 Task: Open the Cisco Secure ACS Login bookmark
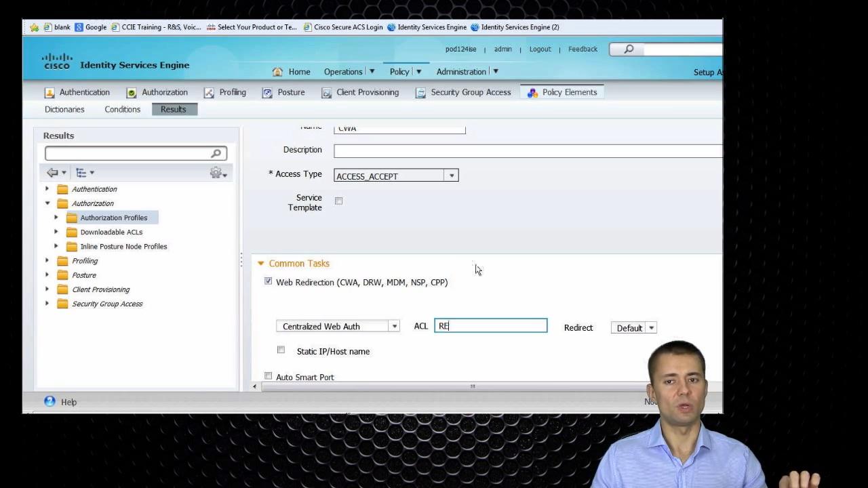click(x=343, y=27)
